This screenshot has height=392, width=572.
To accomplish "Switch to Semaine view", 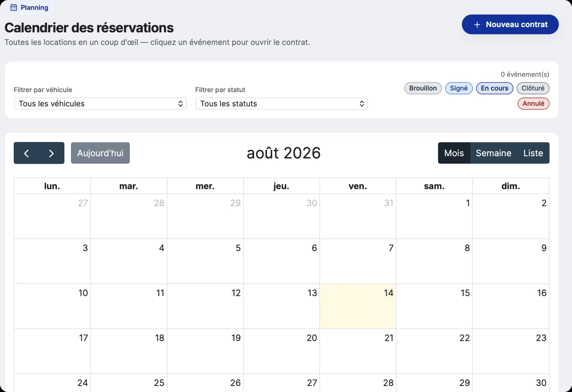I will coord(493,153).
